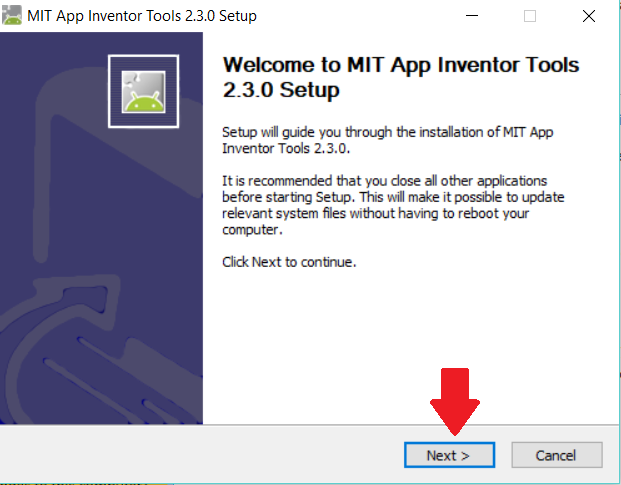Click the "MIT App Inventor Tools 2.3.0 Setup" window title
This screenshot has height=485, width=621.
click(142, 16)
